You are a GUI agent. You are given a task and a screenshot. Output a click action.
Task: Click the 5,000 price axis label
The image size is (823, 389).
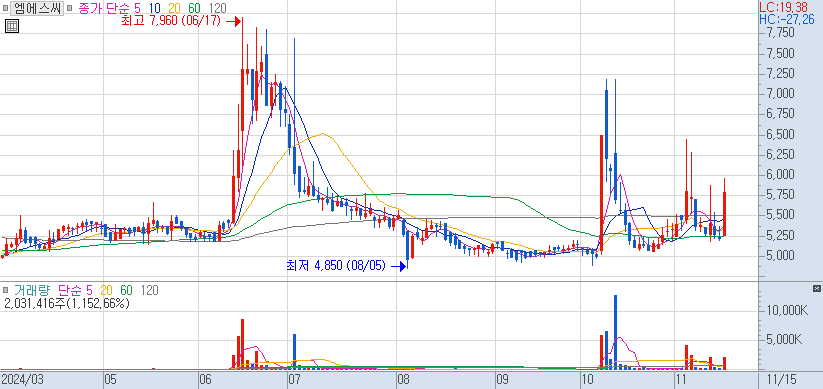780,256
